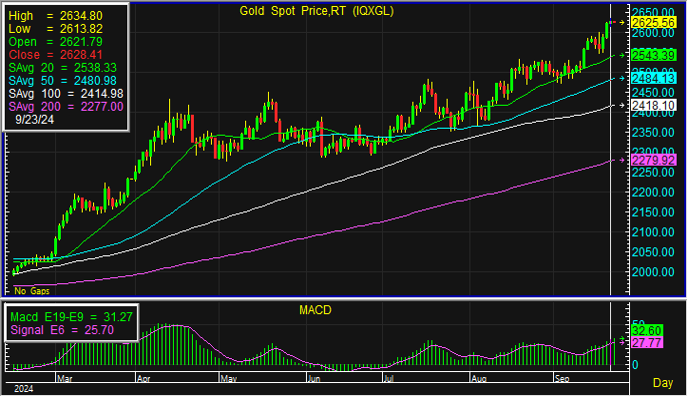This screenshot has width=688, height=397.
Task: Click the 2100.00 price axis label
Action: [x=653, y=232]
